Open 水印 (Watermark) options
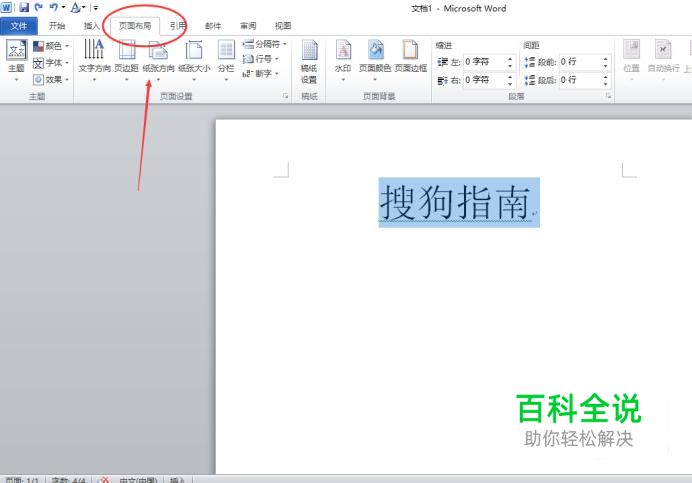This screenshot has width=692, height=483. (343, 60)
